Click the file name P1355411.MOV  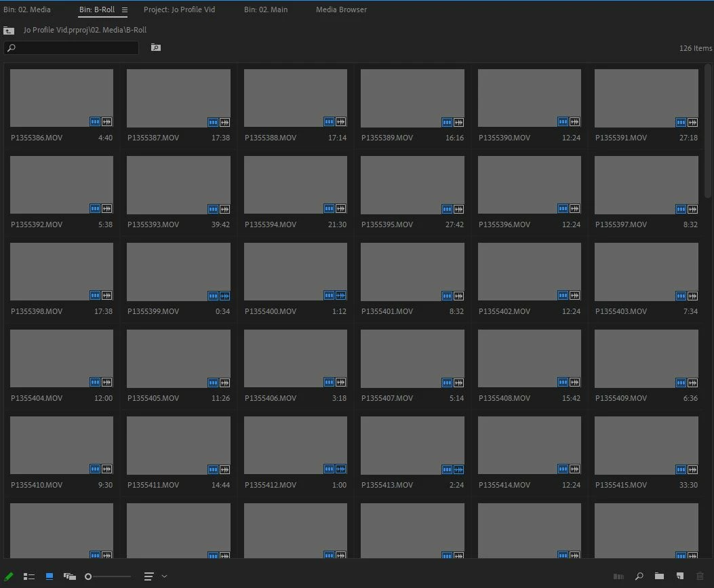(153, 485)
